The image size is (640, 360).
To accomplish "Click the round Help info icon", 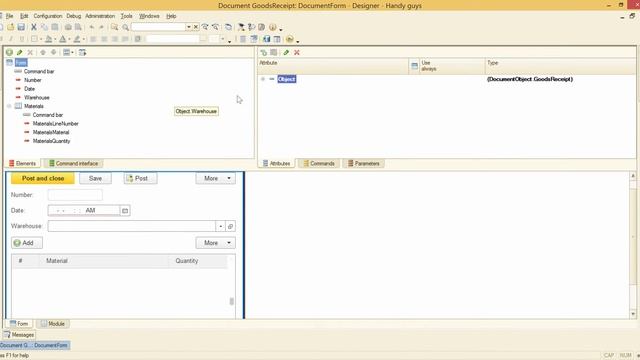I will 273,27.
